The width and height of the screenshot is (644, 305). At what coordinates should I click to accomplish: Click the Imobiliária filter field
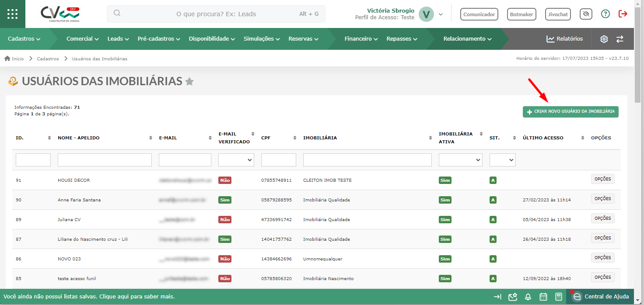pos(367,160)
